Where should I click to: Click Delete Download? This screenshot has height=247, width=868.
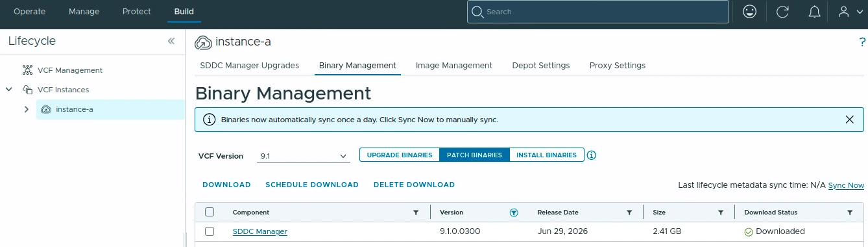414,185
